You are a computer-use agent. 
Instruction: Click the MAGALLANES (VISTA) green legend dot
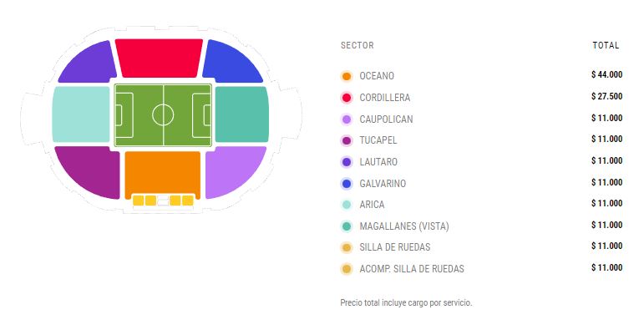[x=347, y=226]
